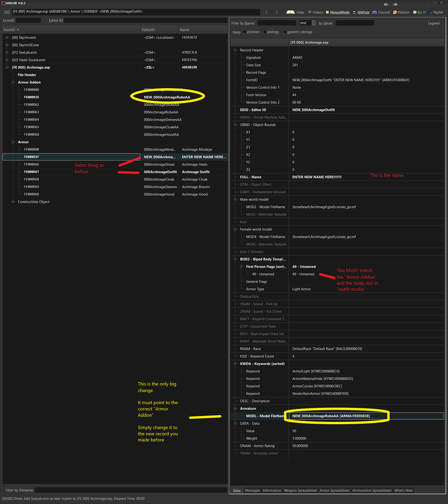Click the by Value filter field
Image resolution: width=448 pixels, height=504 pixels.
click(355, 23)
